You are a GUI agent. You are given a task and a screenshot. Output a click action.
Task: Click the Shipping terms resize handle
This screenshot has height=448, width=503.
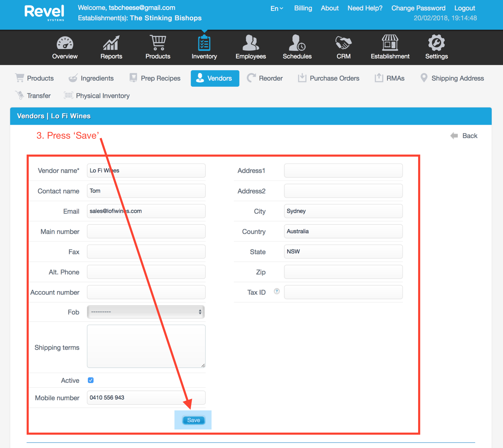click(203, 365)
